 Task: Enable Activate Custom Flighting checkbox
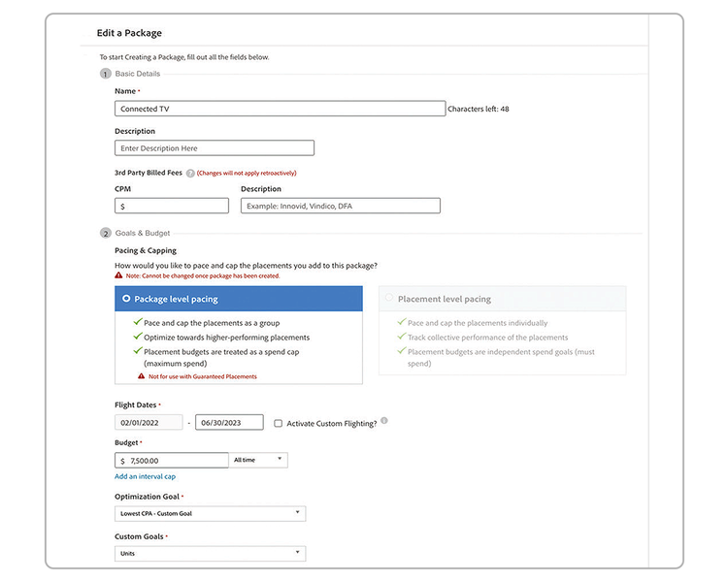[x=279, y=423]
